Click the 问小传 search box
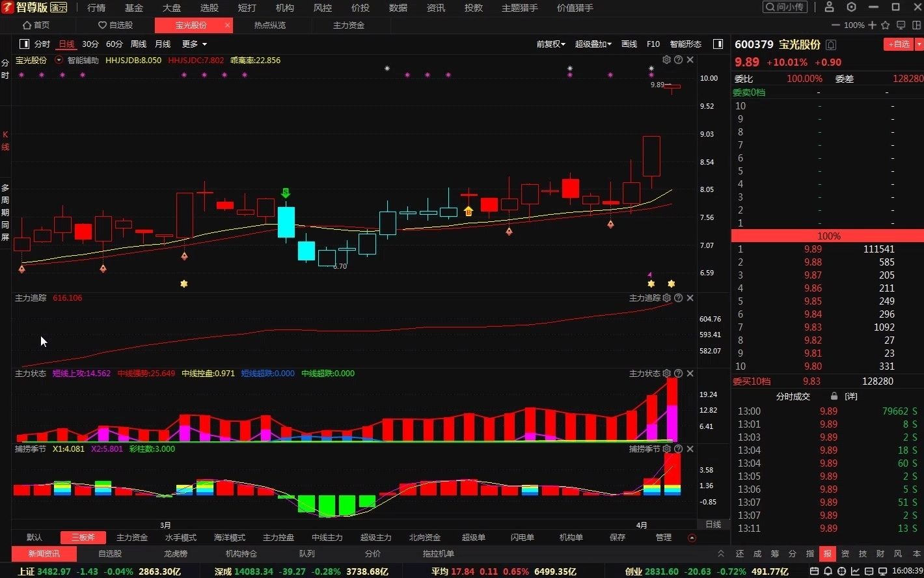Image resolution: width=924 pixels, height=578 pixels. point(785,7)
